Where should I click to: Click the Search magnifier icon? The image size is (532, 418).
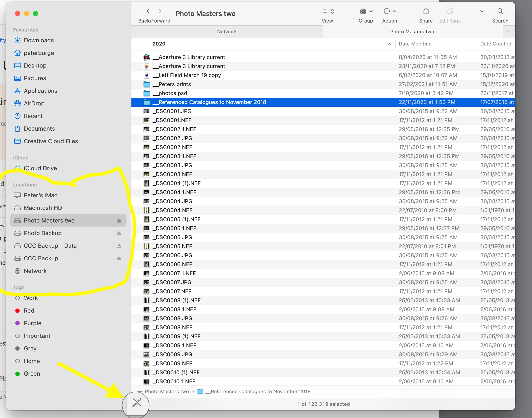pos(500,11)
